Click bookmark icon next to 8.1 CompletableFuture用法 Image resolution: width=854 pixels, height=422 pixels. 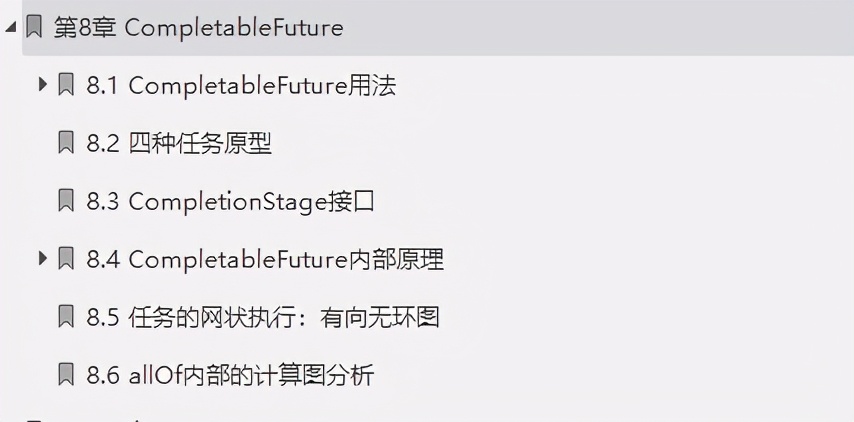click(66, 85)
